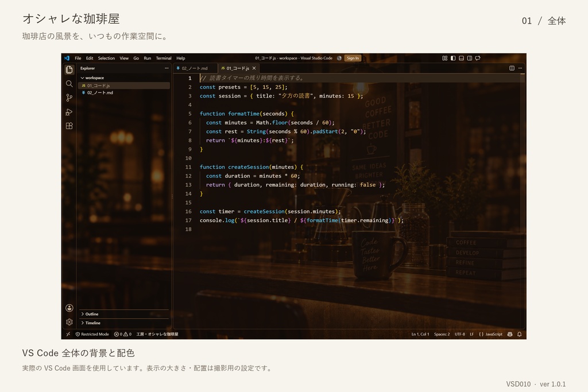Open the View menu
Viewport: 588px width, 392px height.
point(124,58)
